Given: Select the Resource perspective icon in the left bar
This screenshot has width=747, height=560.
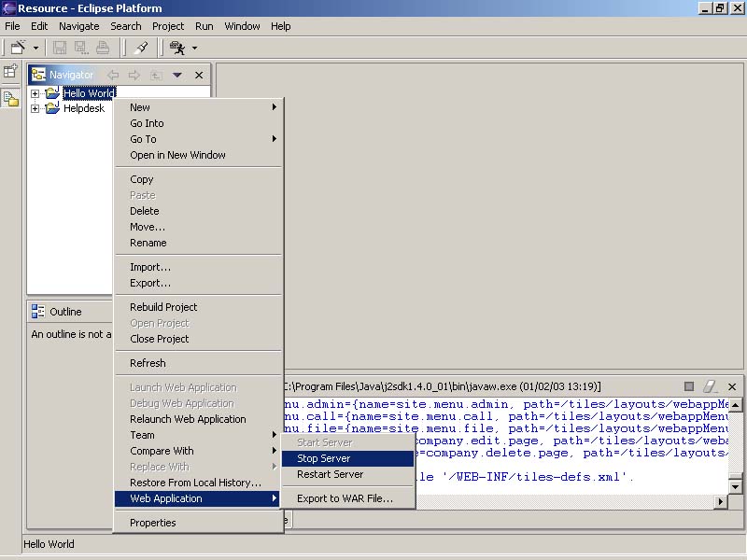Looking at the screenshot, I should pos(10,98).
